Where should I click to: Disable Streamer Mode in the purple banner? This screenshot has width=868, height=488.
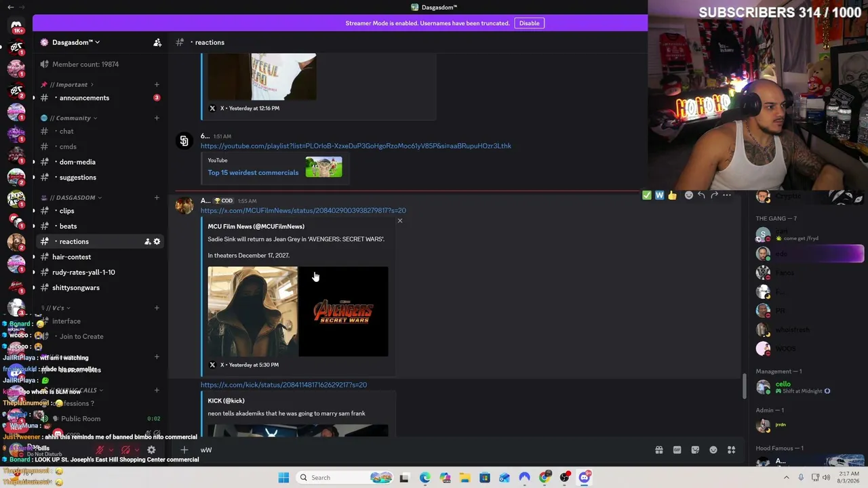tap(529, 23)
